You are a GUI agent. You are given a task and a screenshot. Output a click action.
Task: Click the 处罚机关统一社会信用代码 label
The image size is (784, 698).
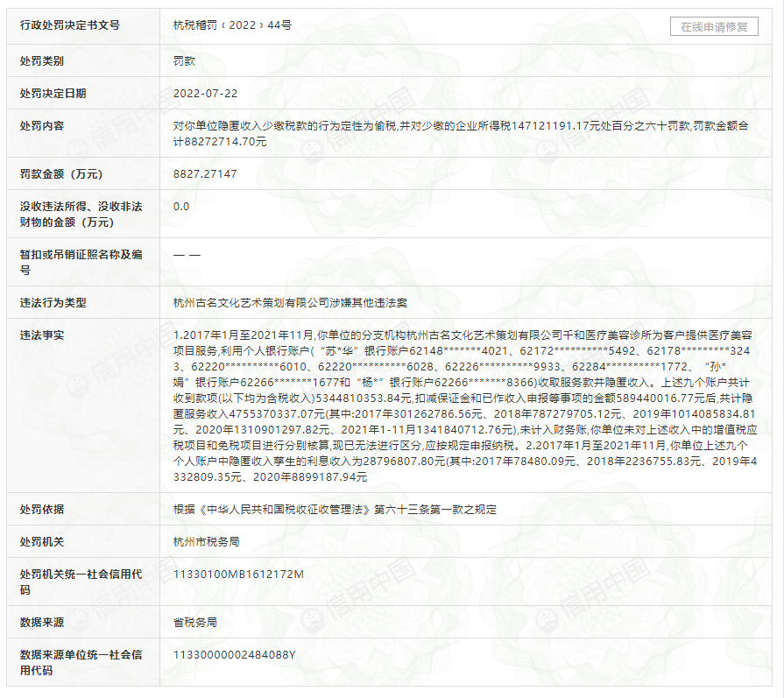pyautogui.click(x=81, y=582)
